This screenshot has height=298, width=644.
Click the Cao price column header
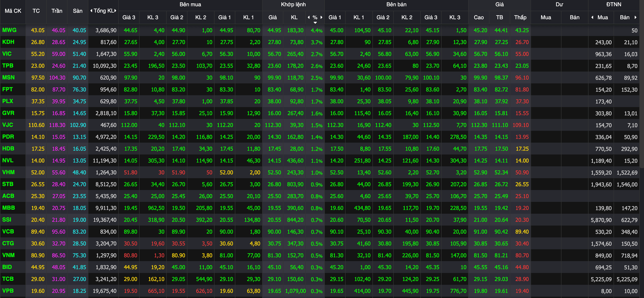479,17
